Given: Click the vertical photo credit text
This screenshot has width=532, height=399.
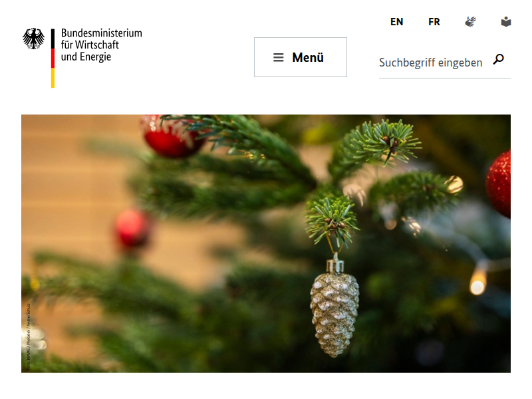Looking at the screenshot, I should coord(29,336).
